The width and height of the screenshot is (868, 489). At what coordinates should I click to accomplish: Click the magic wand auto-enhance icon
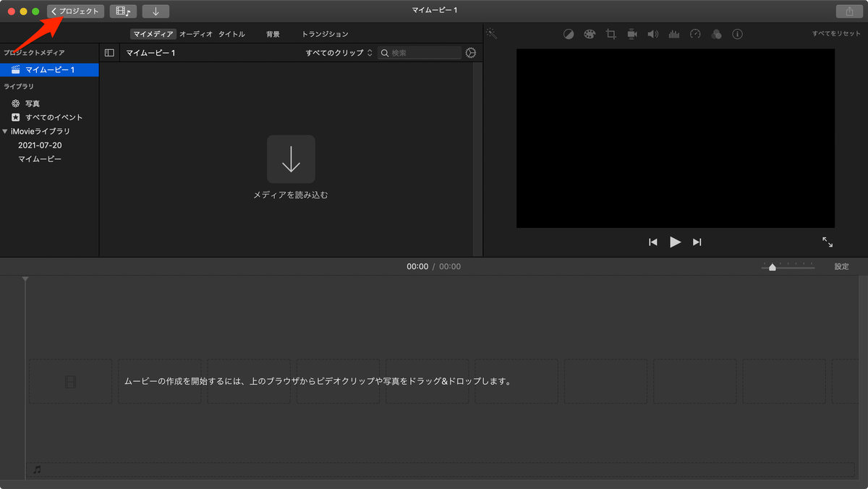(492, 33)
